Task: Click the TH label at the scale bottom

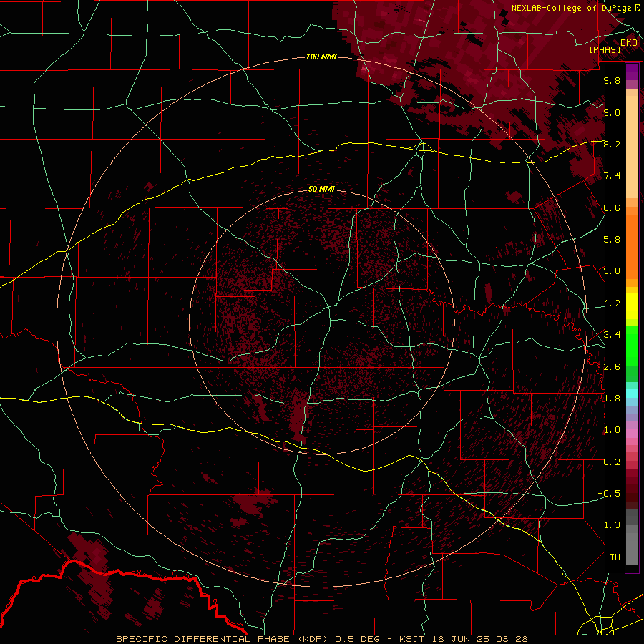Action: pyautogui.click(x=615, y=557)
